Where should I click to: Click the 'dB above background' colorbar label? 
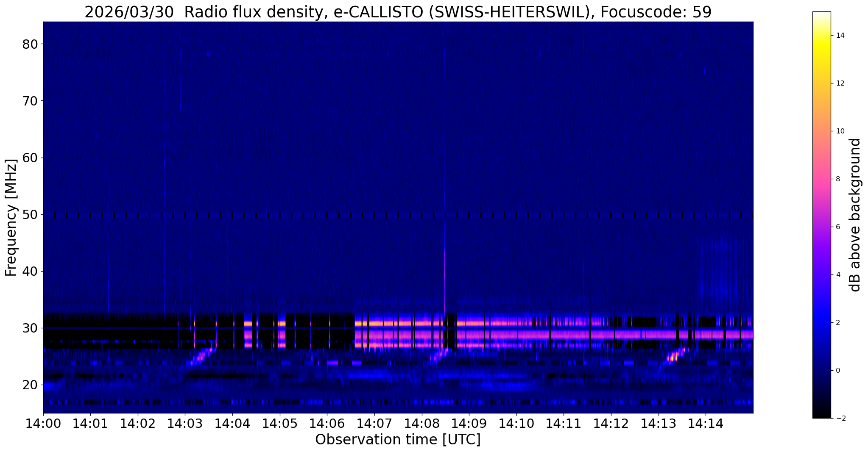point(855,215)
